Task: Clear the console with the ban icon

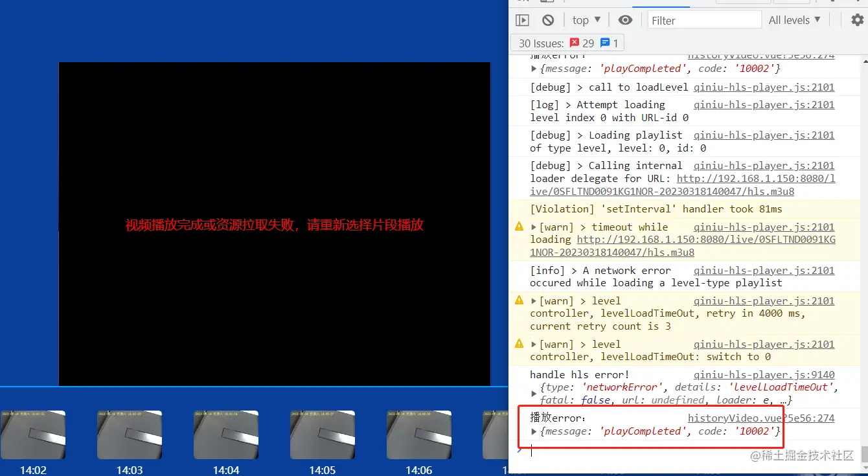Action: [548, 20]
